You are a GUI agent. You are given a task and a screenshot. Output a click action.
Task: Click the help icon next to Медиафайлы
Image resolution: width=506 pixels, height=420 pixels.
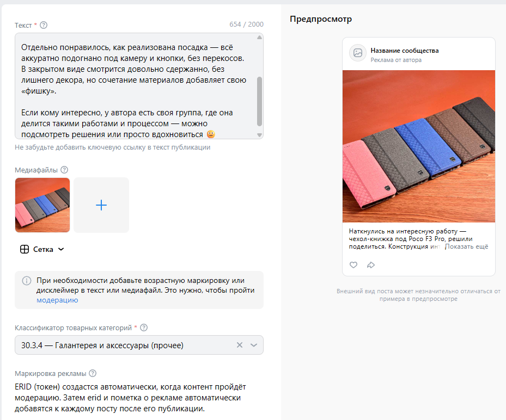pos(64,170)
